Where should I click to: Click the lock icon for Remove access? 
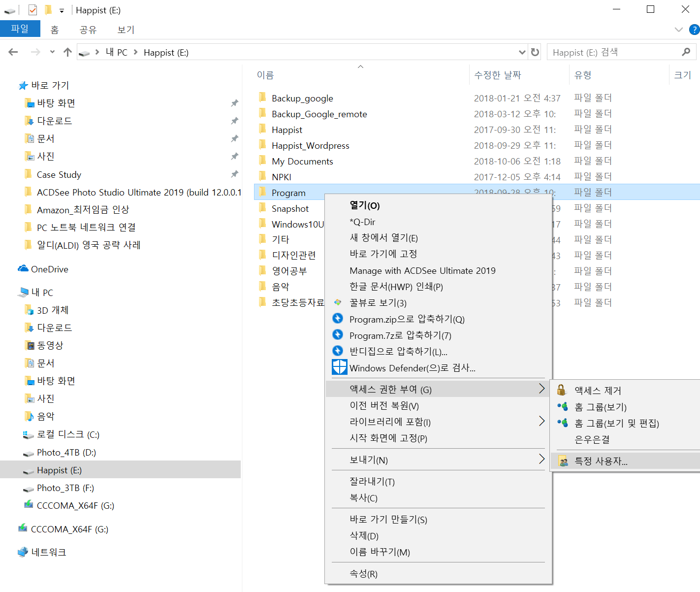click(561, 390)
